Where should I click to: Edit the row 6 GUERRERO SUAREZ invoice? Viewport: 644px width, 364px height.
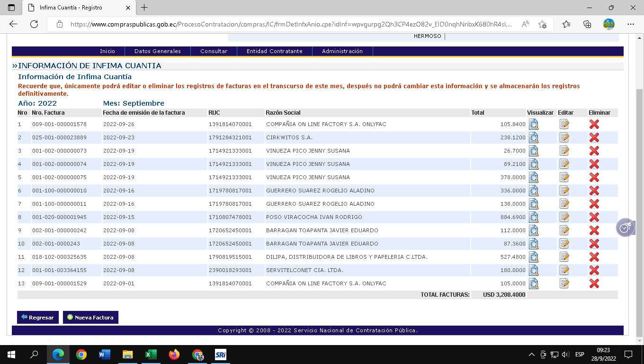pyautogui.click(x=564, y=191)
